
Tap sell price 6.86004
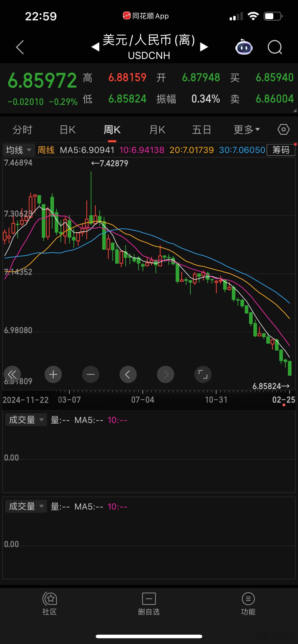click(275, 99)
